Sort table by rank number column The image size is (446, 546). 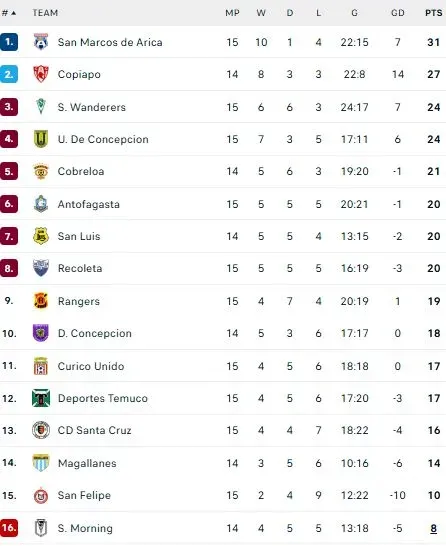pyautogui.click(x=9, y=13)
